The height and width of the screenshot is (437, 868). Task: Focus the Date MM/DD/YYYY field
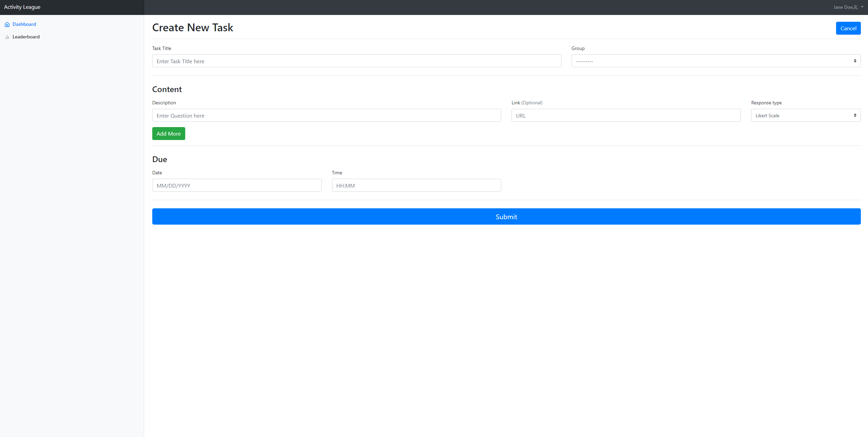237,185
